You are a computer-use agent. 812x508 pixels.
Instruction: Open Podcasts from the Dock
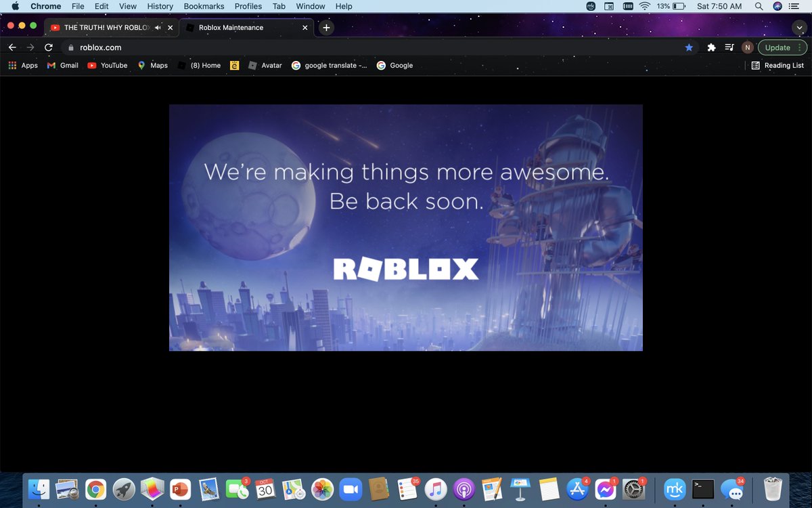pyautogui.click(x=464, y=489)
